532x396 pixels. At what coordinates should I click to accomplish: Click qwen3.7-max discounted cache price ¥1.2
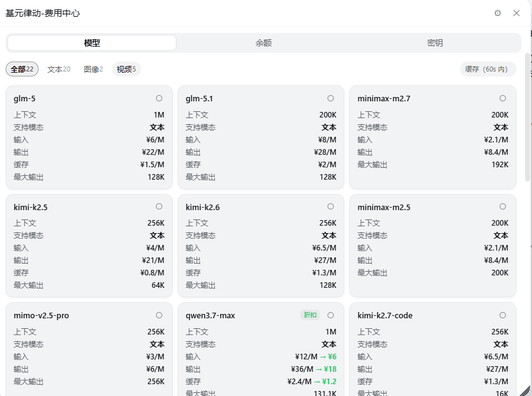[329, 382]
